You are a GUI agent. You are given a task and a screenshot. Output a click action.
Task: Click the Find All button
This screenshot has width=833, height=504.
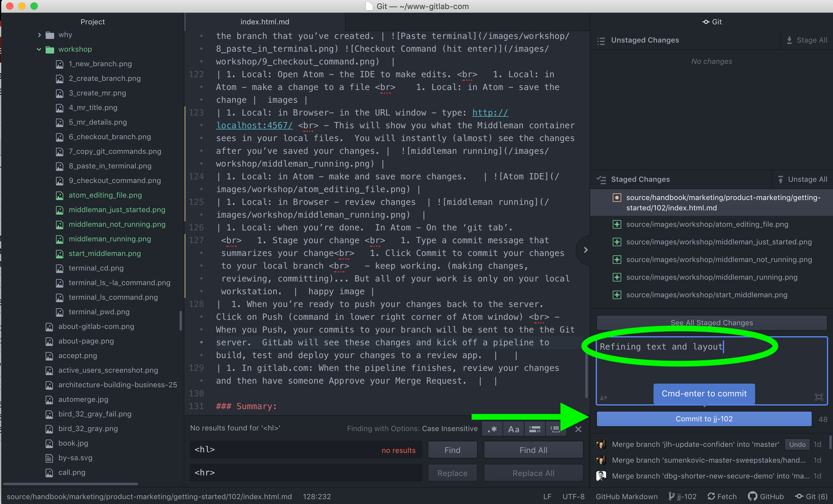[x=533, y=450]
